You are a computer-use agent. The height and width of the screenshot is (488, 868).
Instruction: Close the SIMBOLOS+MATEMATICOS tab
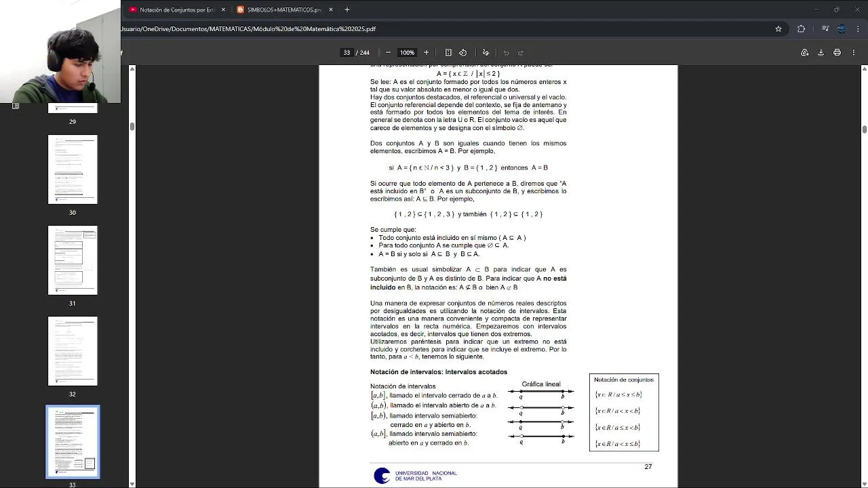[x=331, y=9]
